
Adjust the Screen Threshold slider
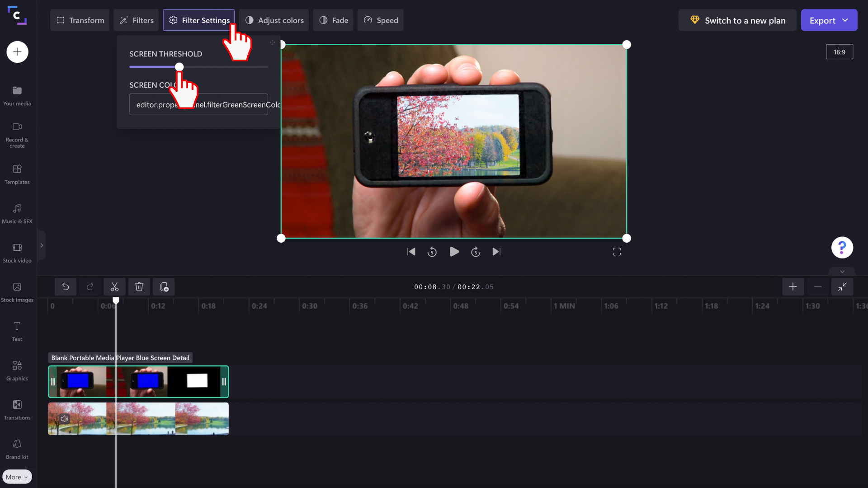click(x=179, y=66)
